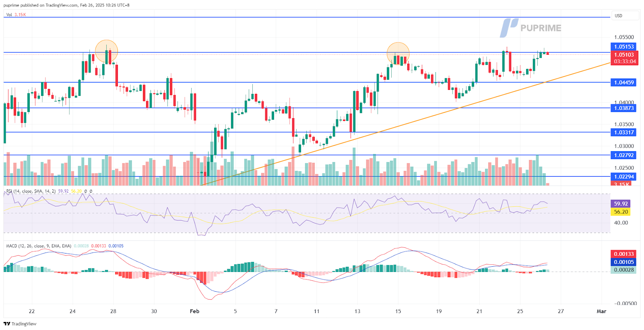Screen dimensions: 644x330
Task: Select the RSI (14, close, SMA) indicator legend
Action: click(49, 191)
